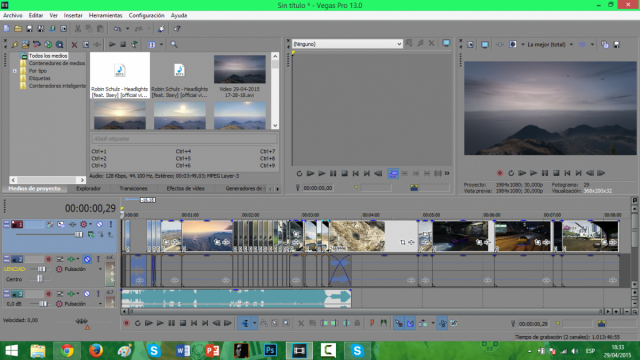Arm audio track 2 for record

[49, 259]
